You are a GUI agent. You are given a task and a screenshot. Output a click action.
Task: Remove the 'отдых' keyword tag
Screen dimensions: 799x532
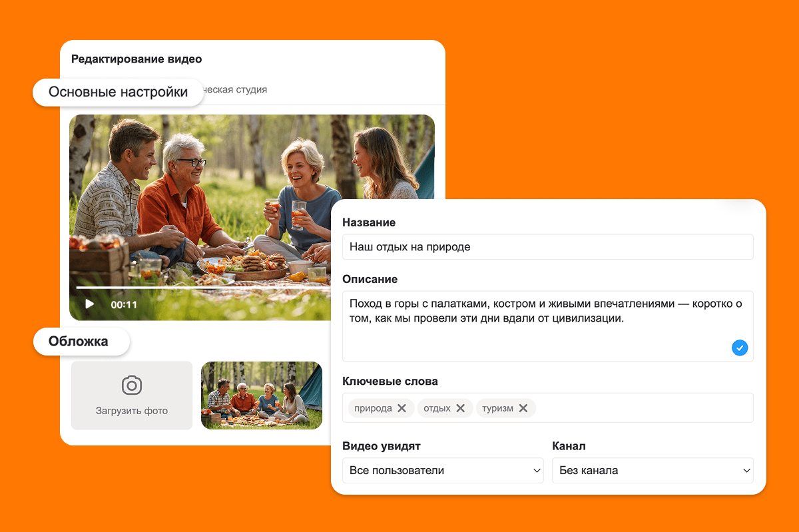[460, 408]
